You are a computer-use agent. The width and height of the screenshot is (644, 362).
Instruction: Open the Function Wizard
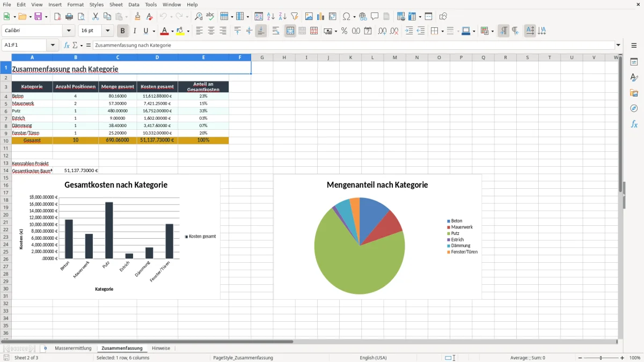coord(67,46)
